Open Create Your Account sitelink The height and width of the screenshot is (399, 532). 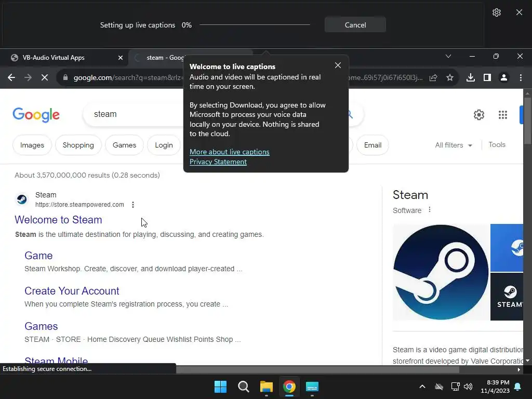tap(72, 291)
